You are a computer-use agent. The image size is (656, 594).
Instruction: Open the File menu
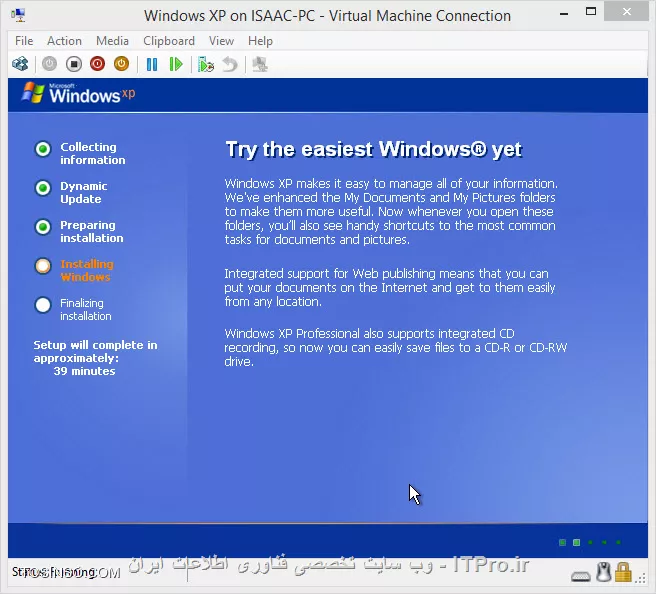tap(24, 41)
